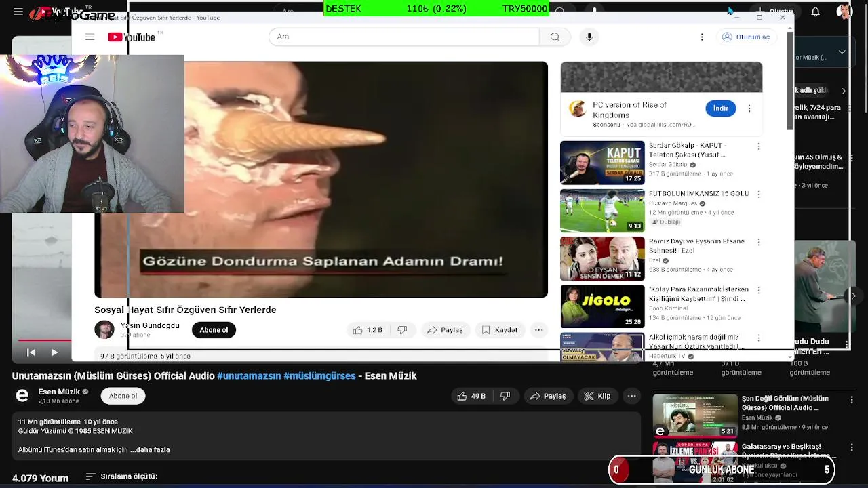Go to the YouTube home logo
This screenshot has width=868, height=488.
coord(132,37)
